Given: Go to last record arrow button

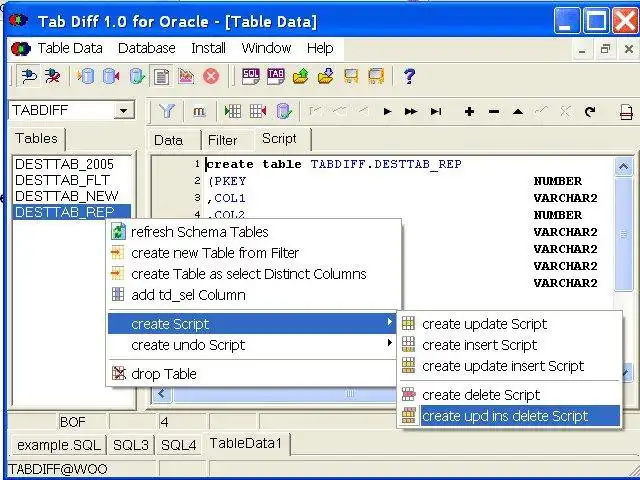Looking at the screenshot, I should [x=436, y=111].
